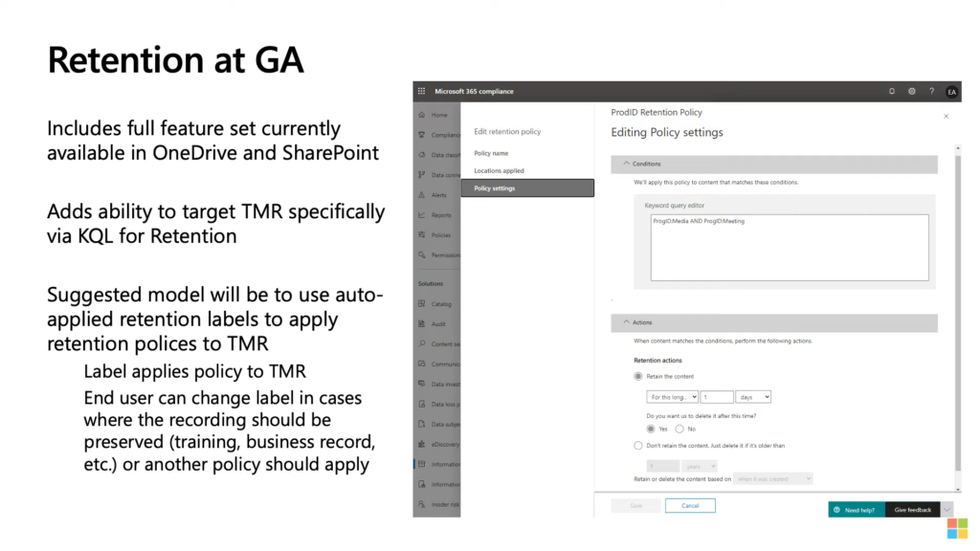Open Data subject requests sidebar icon
This screenshot has height=551, width=980.
(422, 424)
